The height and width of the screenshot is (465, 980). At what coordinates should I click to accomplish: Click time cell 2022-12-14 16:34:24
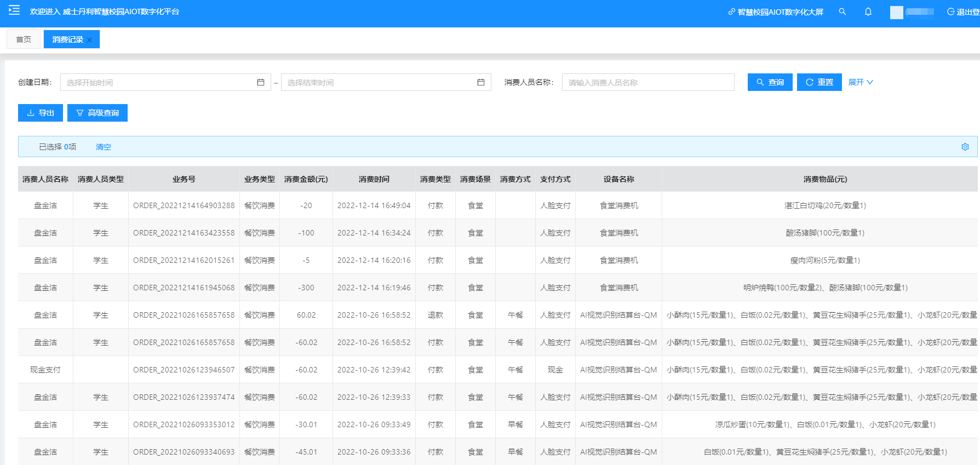[x=374, y=233]
